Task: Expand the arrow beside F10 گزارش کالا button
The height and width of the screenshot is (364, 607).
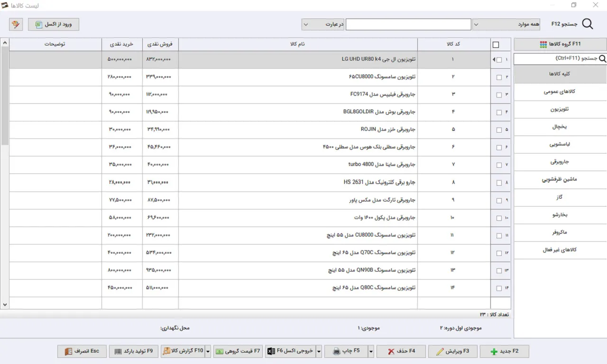Action: 208,351
